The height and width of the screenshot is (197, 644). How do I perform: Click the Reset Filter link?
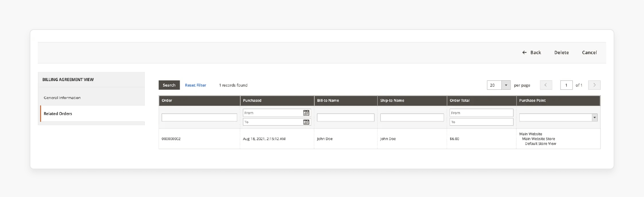[x=195, y=85]
